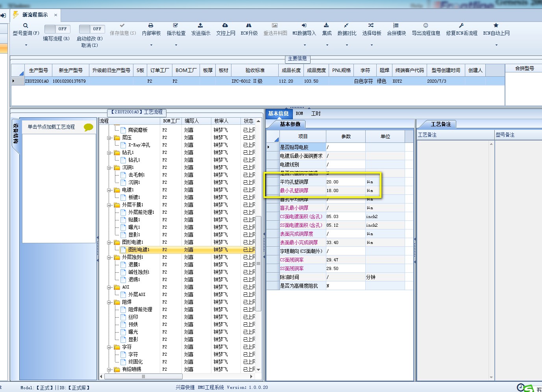The image size is (542, 392).
Task: Collapse the 字符 tree node
Action: point(109,347)
